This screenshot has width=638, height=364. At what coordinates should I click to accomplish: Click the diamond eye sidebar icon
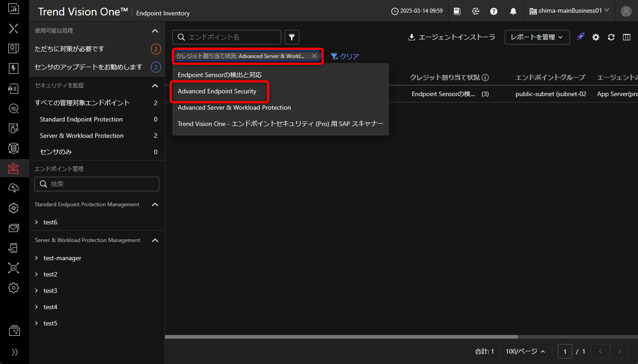point(14,208)
